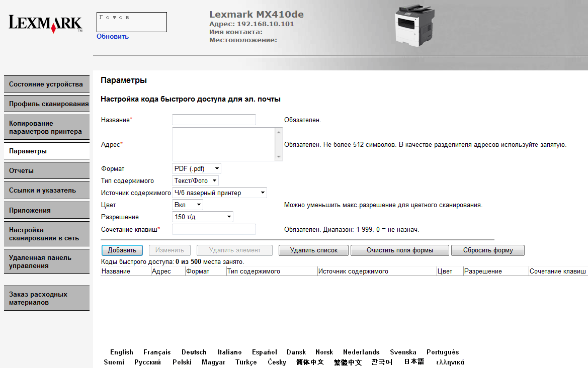Open Состояние устройства menu item

[x=46, y=84]
